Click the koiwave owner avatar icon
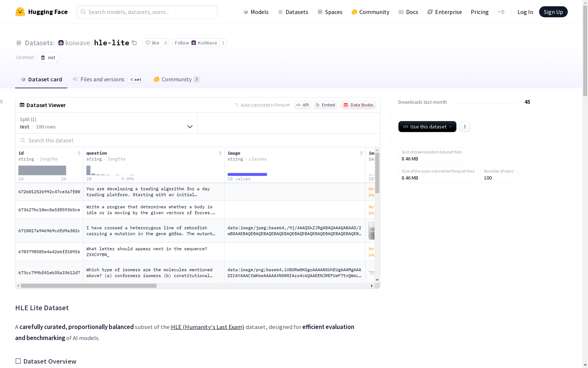 coord(61,43)
